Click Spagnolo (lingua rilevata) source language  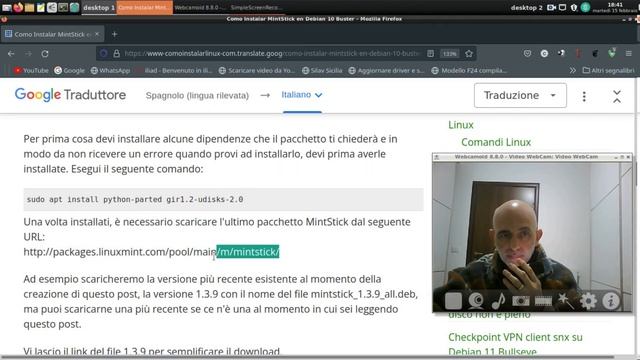tap(197, 95)
